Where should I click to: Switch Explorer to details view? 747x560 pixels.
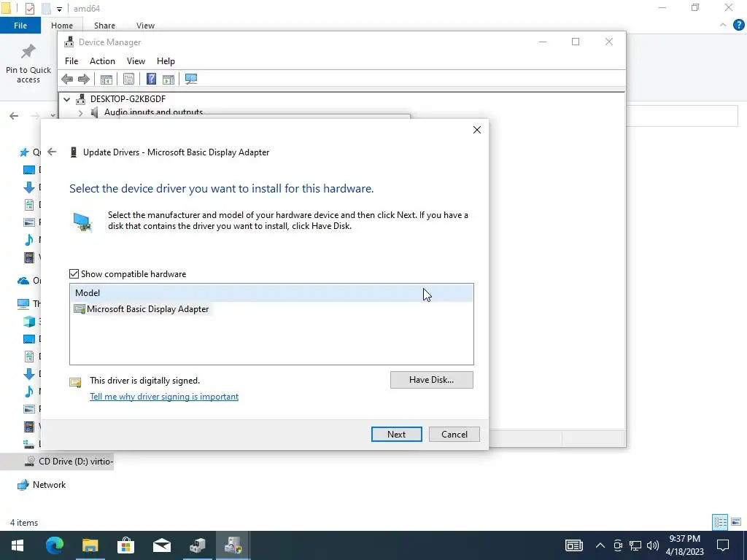click(720, 522)
